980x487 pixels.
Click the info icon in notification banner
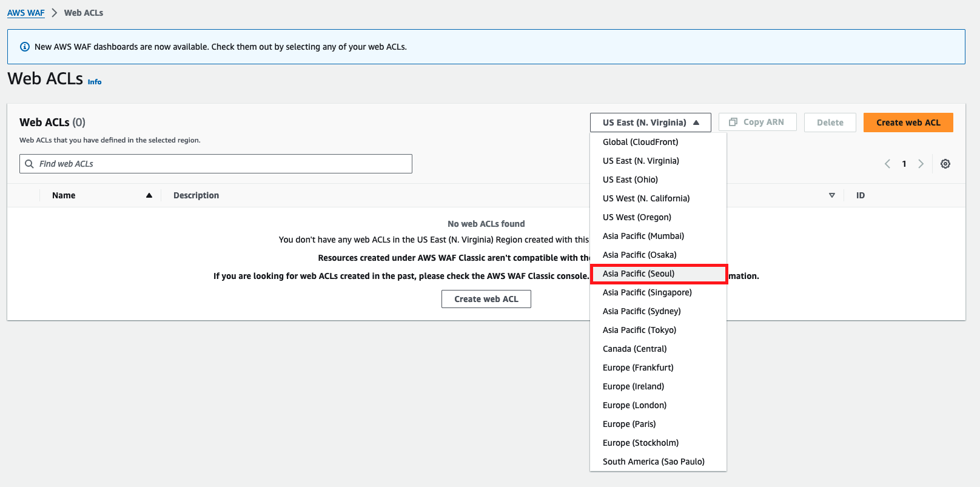25,47
